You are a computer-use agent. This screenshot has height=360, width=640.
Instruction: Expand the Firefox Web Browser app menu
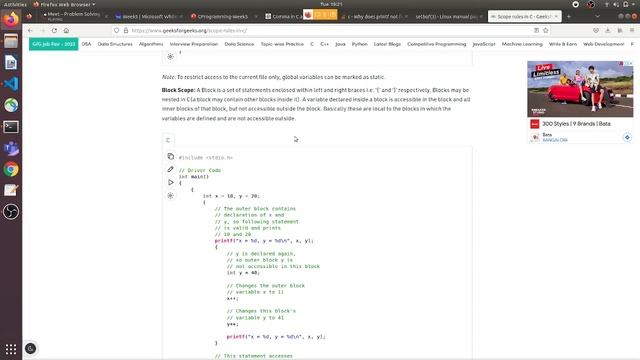click(x=64, y=4)
